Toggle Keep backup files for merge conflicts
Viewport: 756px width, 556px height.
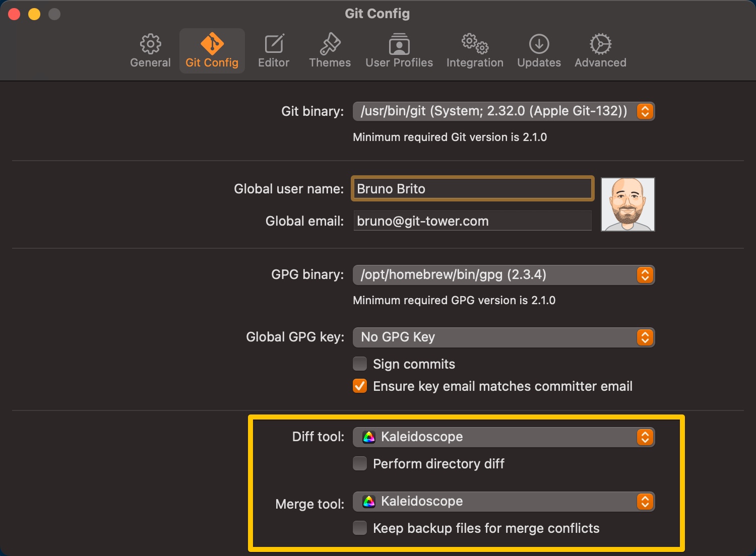[x=360, y=528]
